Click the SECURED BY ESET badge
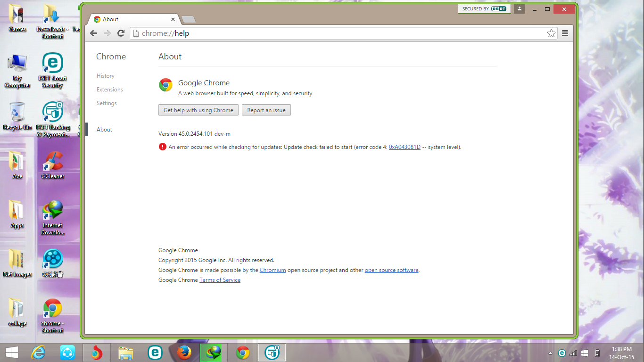 484,8
